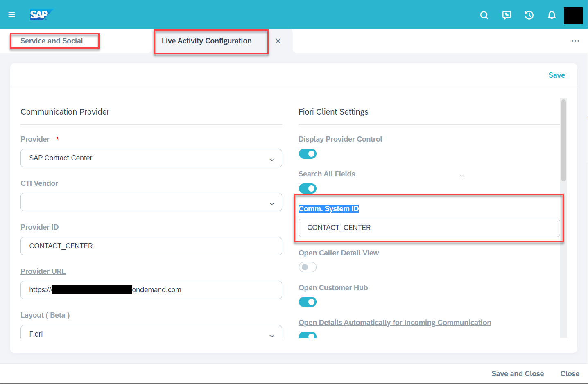
Task: Open the hamburger navigation menu
Action: 12,15
